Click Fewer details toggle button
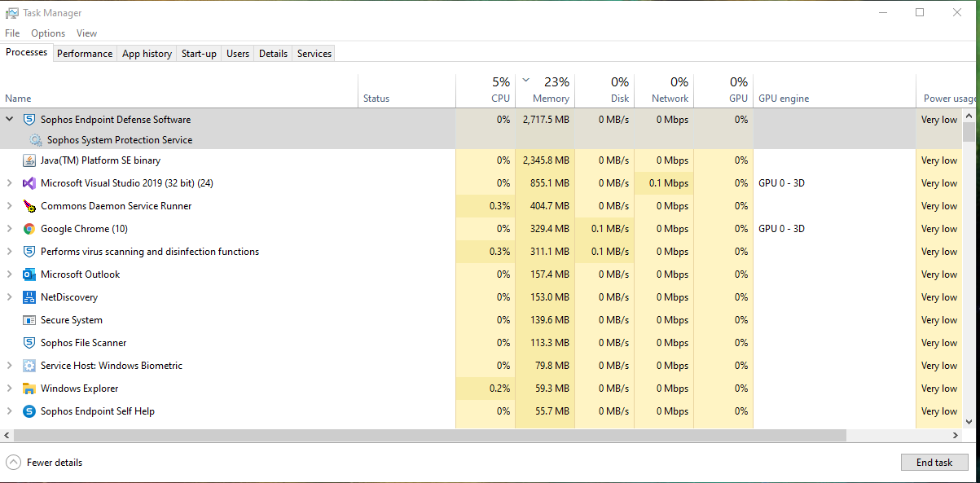 pos(45,463)
